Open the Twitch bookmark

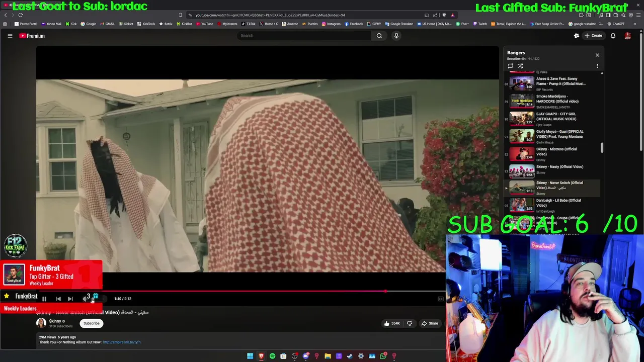[x=480, y=24]
